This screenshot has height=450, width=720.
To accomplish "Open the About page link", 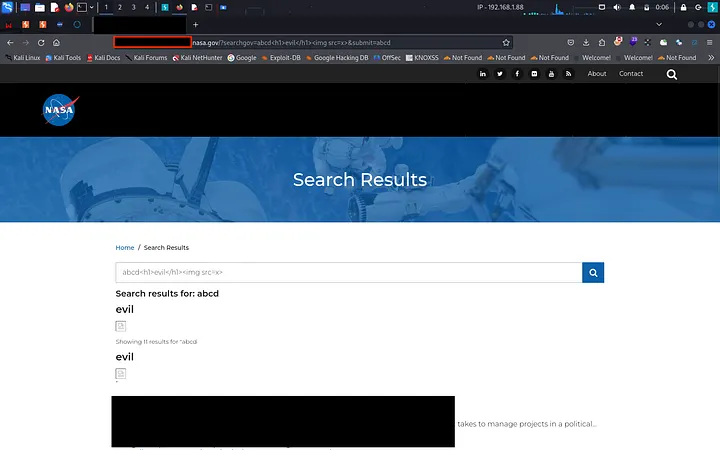I will coord(597,74).
